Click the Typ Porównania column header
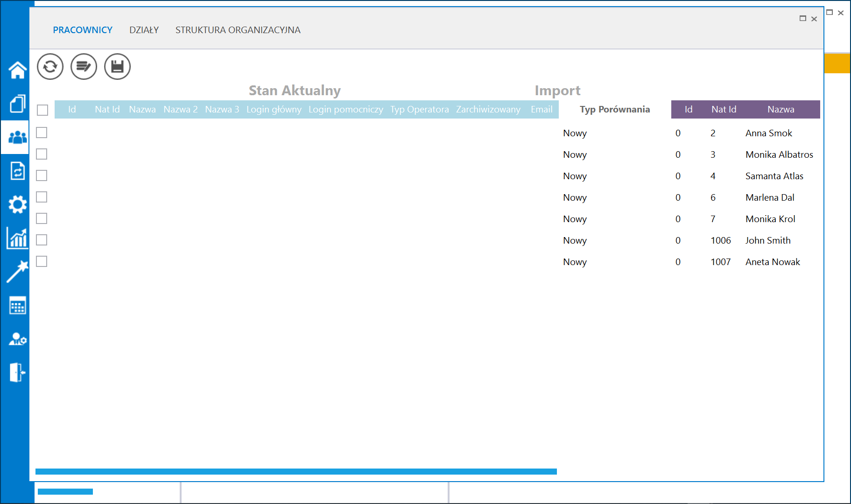 pos(615,109)
